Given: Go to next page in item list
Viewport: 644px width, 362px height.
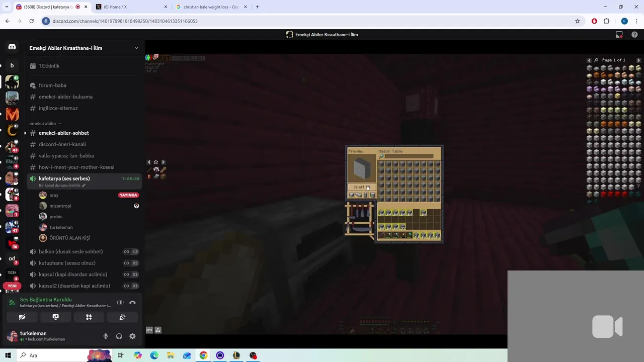Looking at the screenshot, I should 638,60.
